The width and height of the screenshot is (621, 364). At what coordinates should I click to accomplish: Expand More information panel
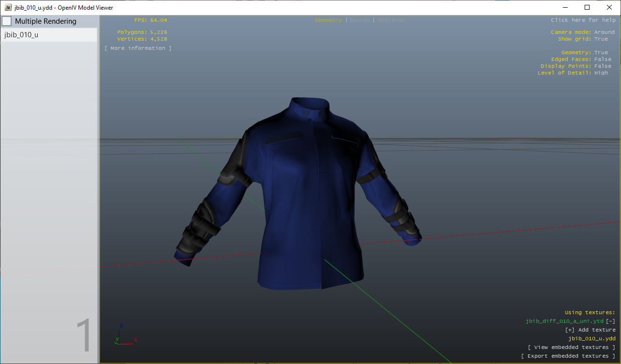tap(138, 47)
